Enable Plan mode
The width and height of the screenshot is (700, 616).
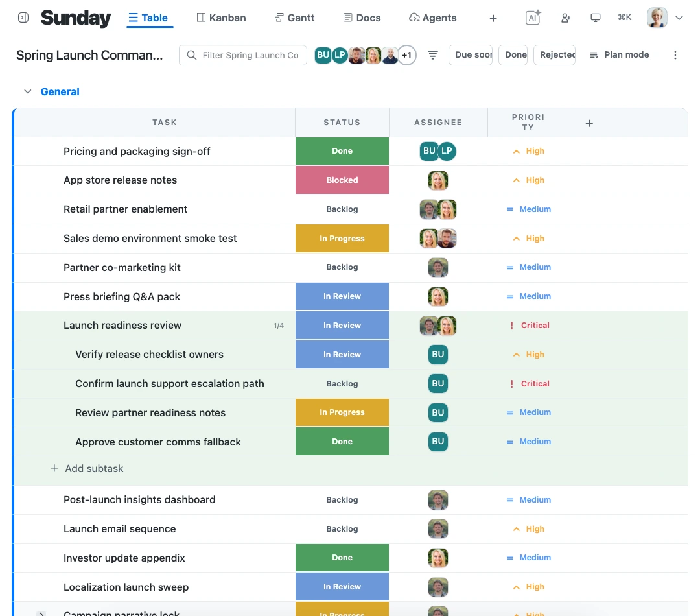(x=619, y=55)
